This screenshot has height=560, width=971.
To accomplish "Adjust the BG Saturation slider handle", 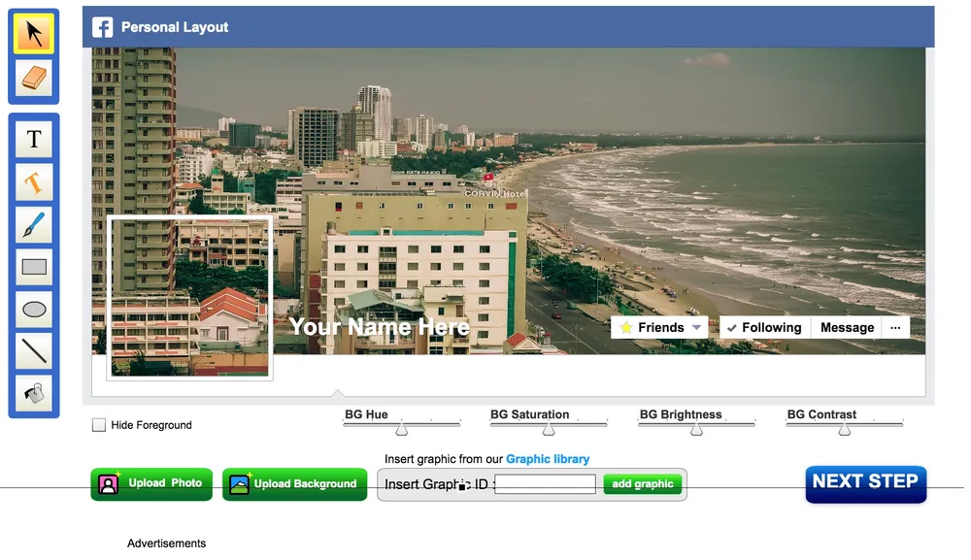I will 549,429.
